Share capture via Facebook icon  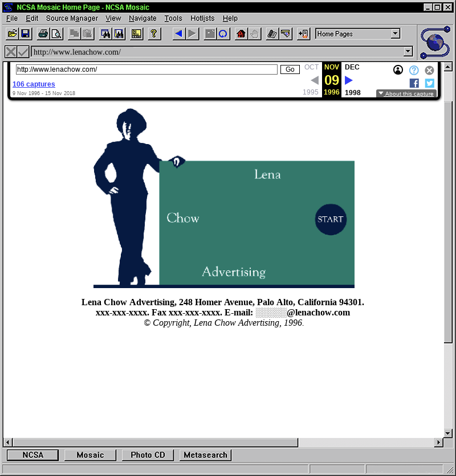click(x=414, y=83)
